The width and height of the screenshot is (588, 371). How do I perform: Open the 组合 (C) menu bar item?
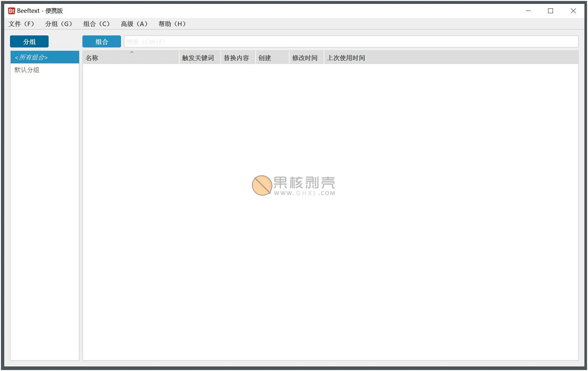click(x=97, y=24)
